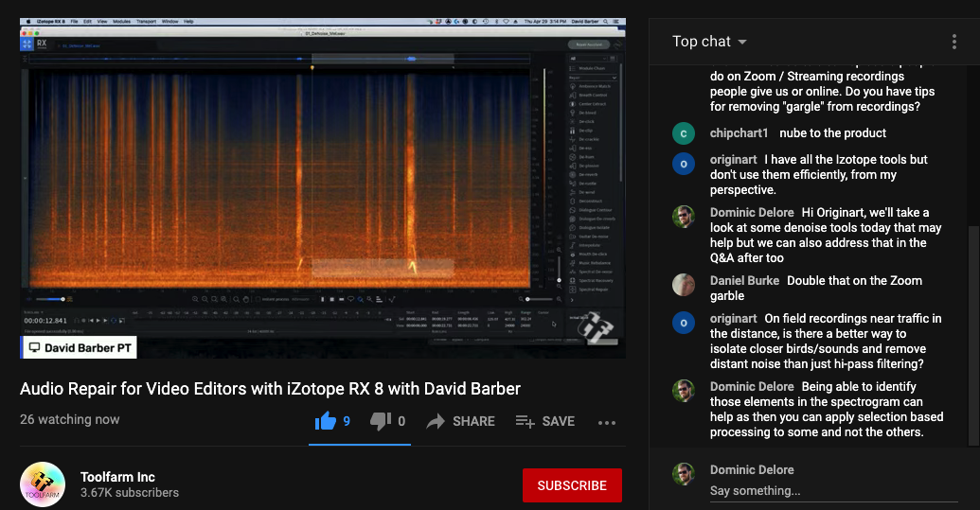The height and width of the screenshot is (510, 980).
Task: Adjust the horizontal zoom slider in RX
Action: point(538,300)
